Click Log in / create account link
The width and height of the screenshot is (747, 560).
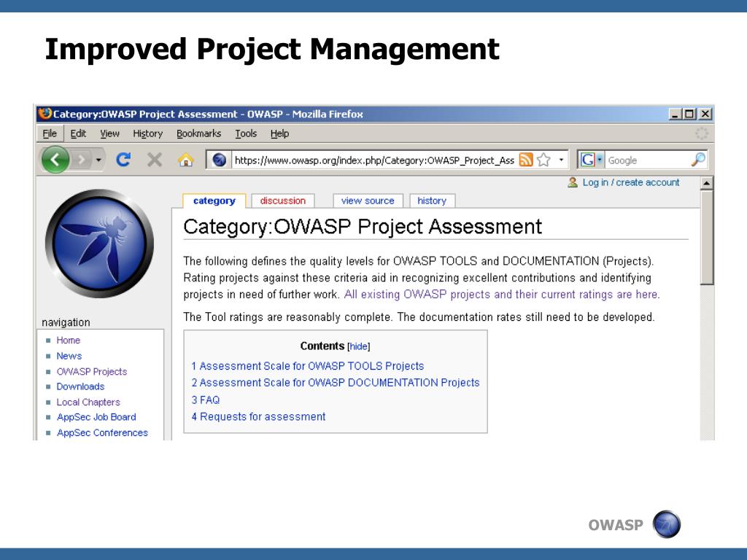631,182
